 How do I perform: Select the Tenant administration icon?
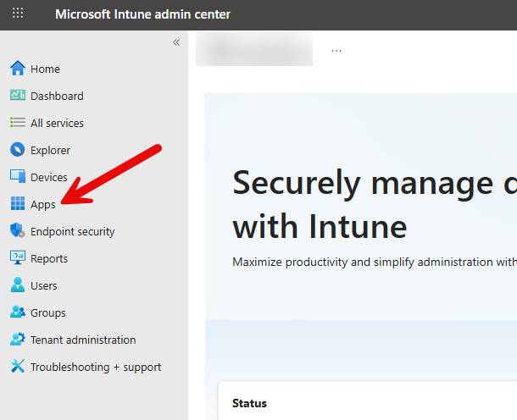click(18, 340)
